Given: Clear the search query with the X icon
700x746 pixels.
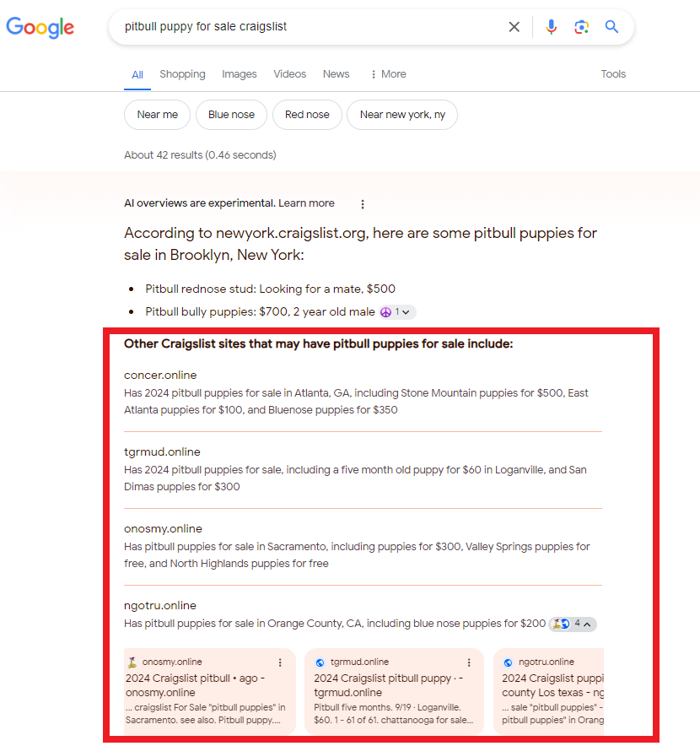Looking at the screenshot, I should click(x=514, y=27).
